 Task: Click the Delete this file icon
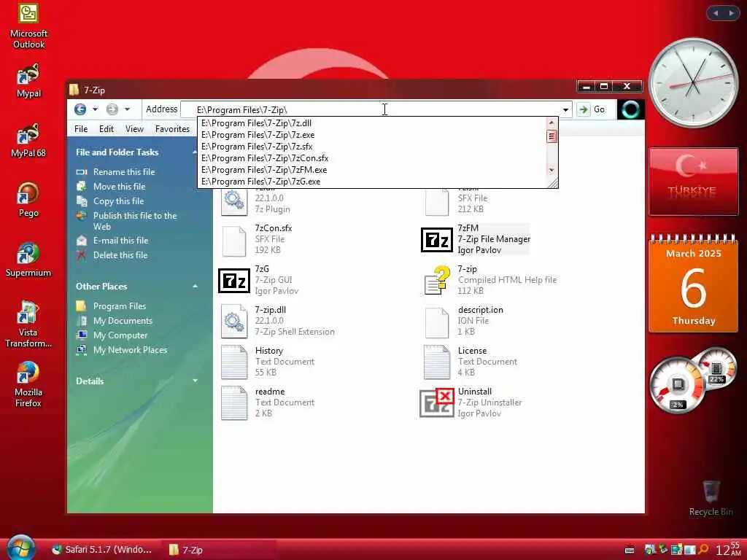(x=82, y=255)
